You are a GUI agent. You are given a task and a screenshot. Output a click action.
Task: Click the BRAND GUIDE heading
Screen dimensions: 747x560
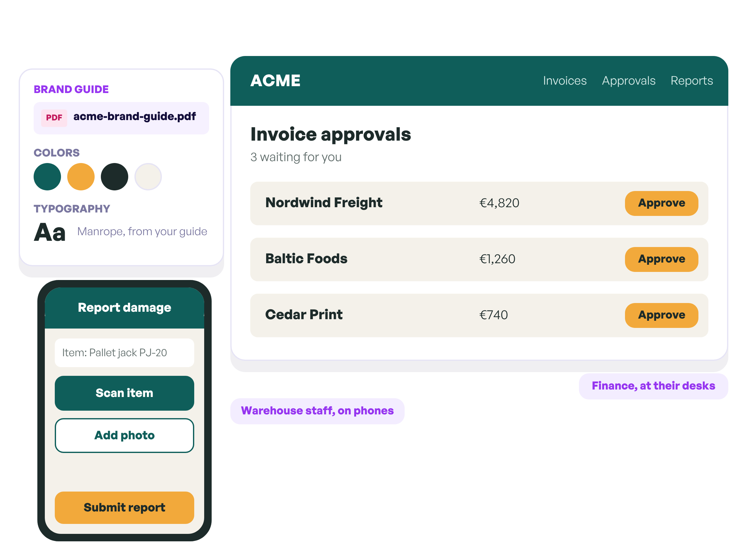(x=71, y=90)
